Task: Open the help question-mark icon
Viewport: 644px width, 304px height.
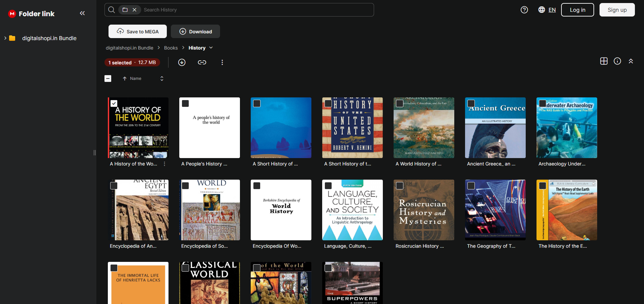Action: [x=524, y=10]
